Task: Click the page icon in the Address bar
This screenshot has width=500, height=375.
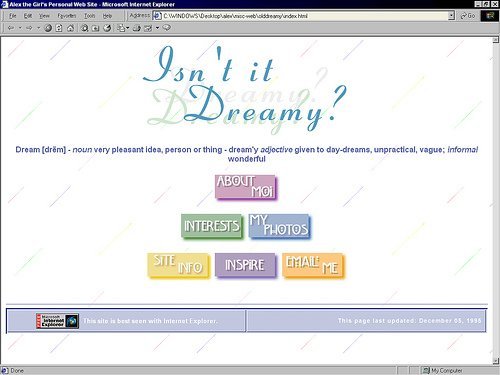Action: click(x=157, y=16)
